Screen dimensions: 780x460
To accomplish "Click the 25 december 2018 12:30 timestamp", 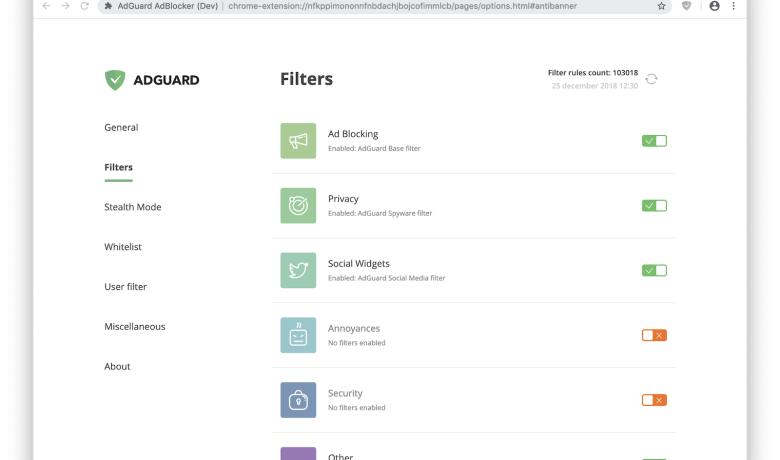I will 594,86.
